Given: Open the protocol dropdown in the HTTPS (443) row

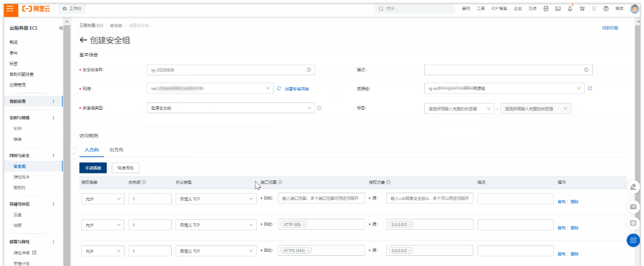Looking at the screenshot, I should (x=216, y=252).
